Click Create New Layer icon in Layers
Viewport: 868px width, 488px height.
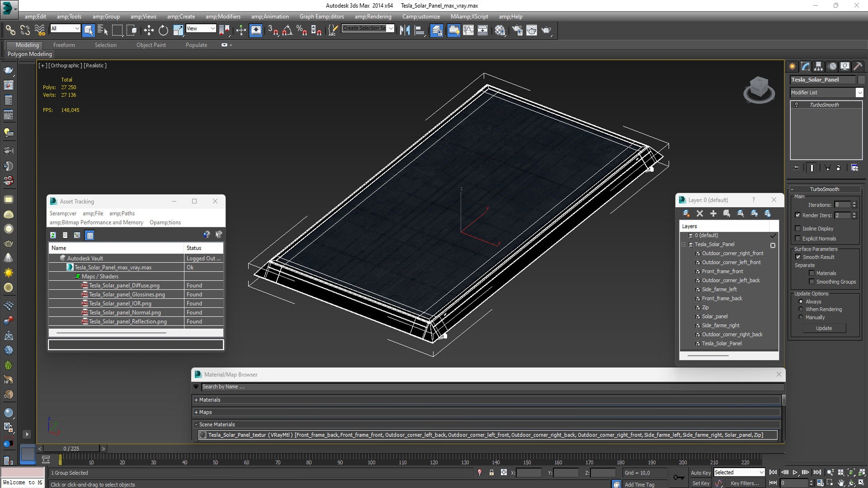click(686, 213)
